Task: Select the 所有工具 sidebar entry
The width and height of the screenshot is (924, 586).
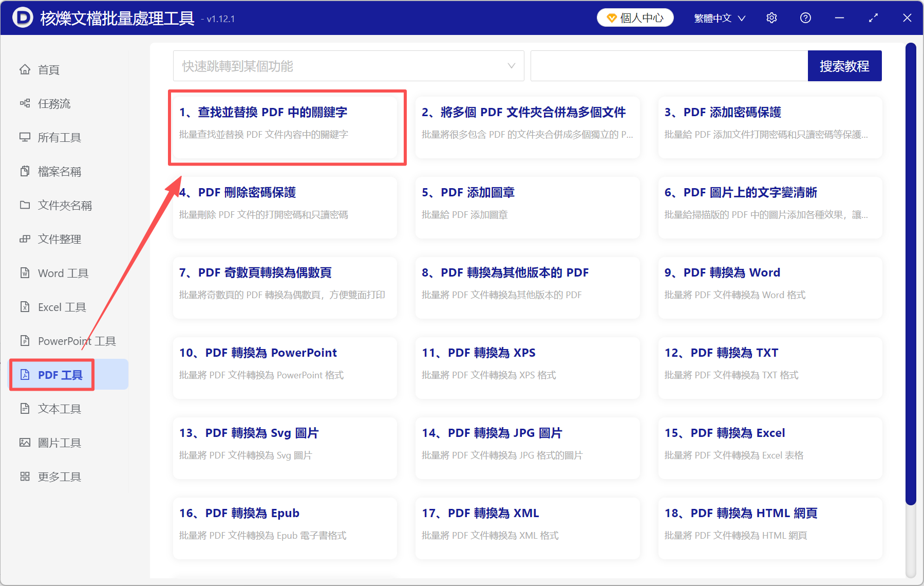Action: (x=60, y=137)
